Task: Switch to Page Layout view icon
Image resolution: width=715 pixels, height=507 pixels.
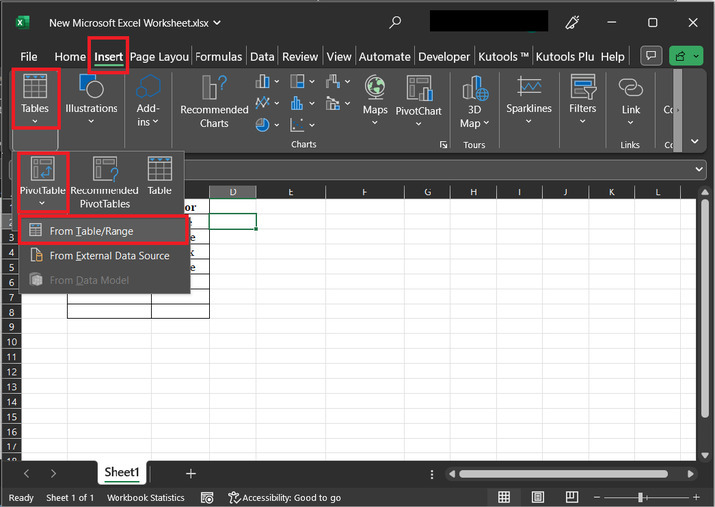Action: [x=538, y=498]
